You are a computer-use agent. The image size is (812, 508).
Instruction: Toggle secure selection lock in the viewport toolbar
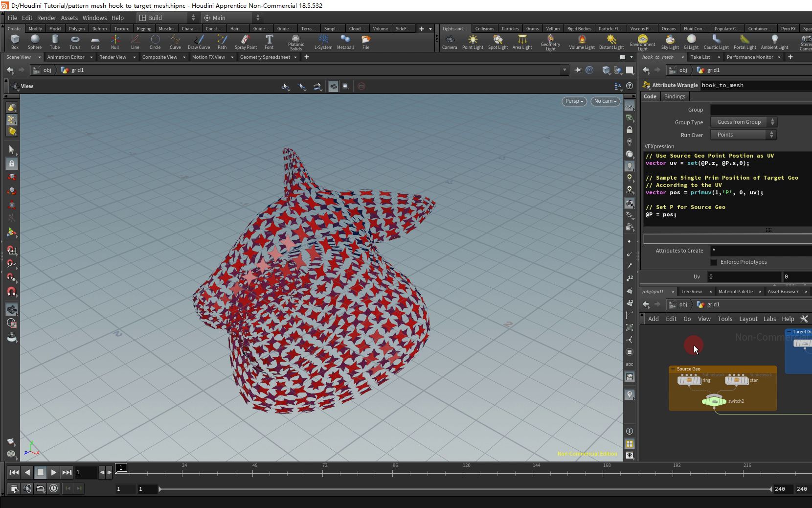11,163
